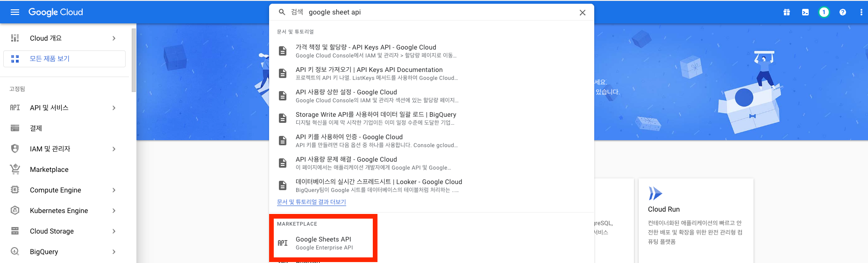This screenshot has height=263, width=868.
Task: Click document icon for Looker result
Action: click(283, 185)
